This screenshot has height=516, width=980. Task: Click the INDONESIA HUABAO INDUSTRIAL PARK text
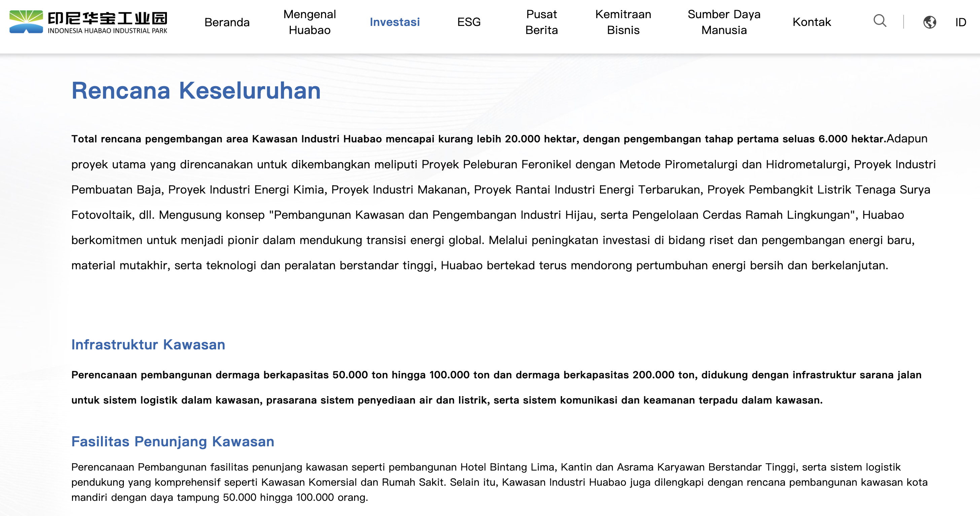pos(107,31)
